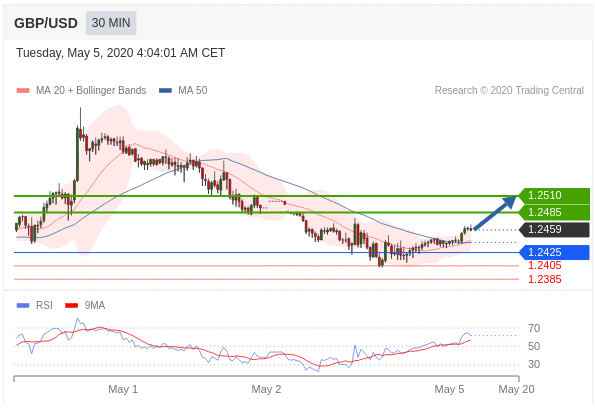Click the blue 1.2425 pivot tag
595x411 pixels.
click(x=554, y=252)
